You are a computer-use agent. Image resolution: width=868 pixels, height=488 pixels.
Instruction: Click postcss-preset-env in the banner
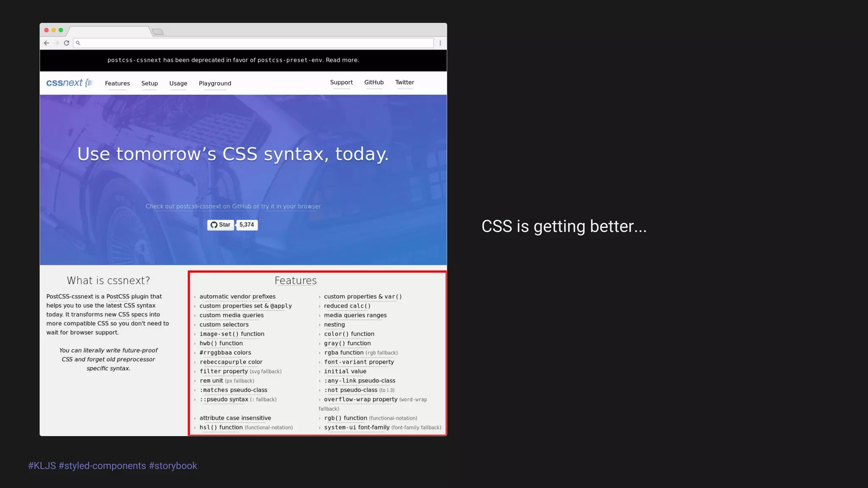(290, 60)
